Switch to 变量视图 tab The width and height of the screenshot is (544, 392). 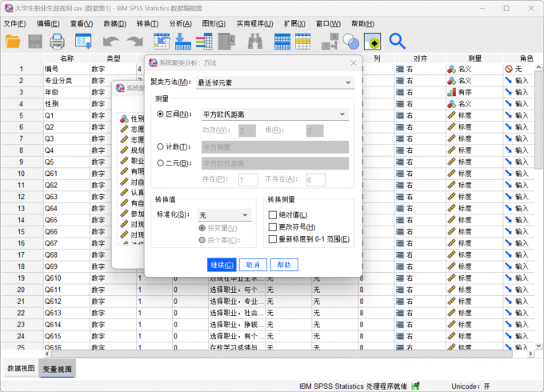point(58,369)
